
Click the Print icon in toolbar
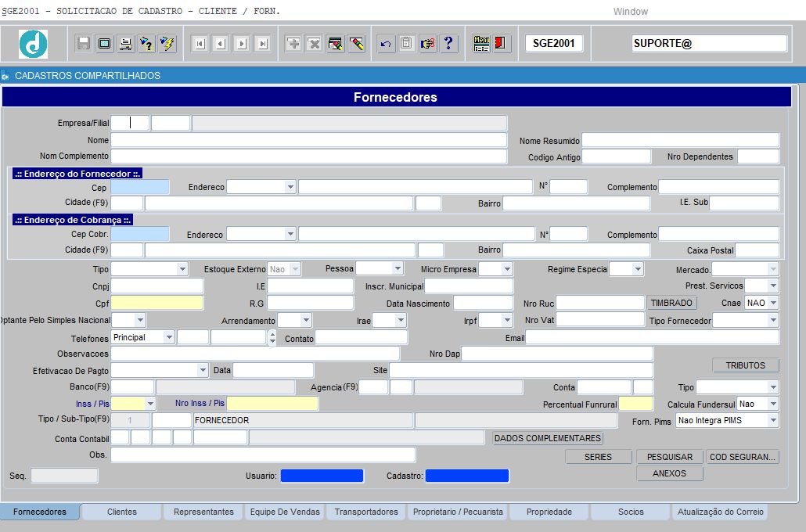(x=125, y=44)
